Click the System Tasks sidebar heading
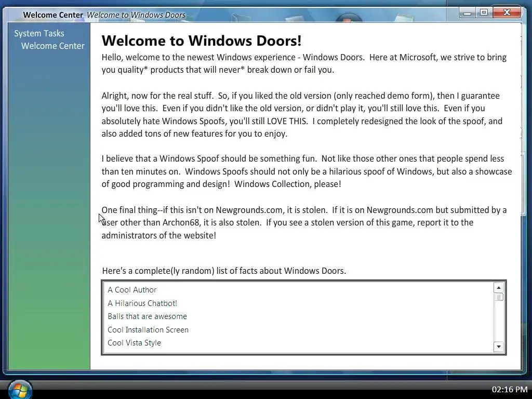This screenshot has height=399, width=532. pos(39,33)
